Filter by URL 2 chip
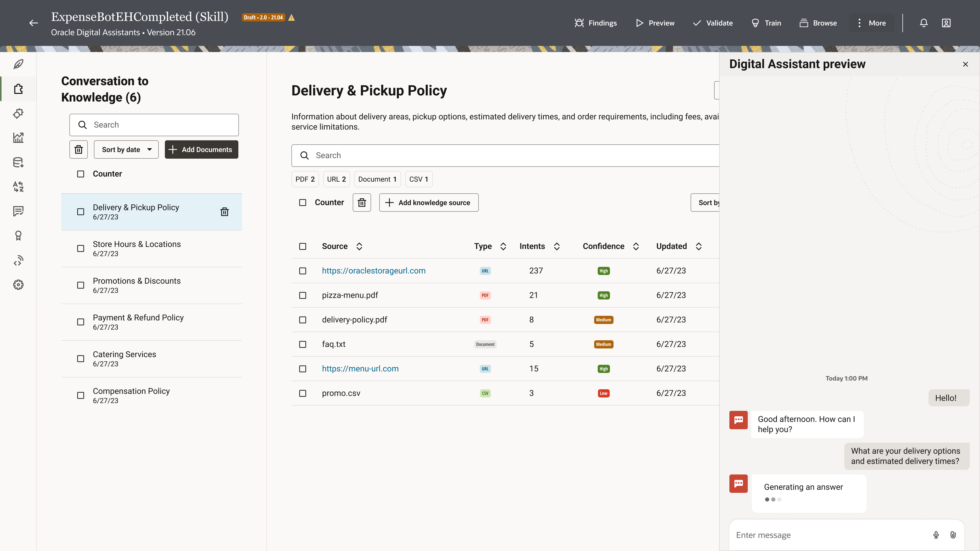Screen dimensions: 980x551 point(336,179)
